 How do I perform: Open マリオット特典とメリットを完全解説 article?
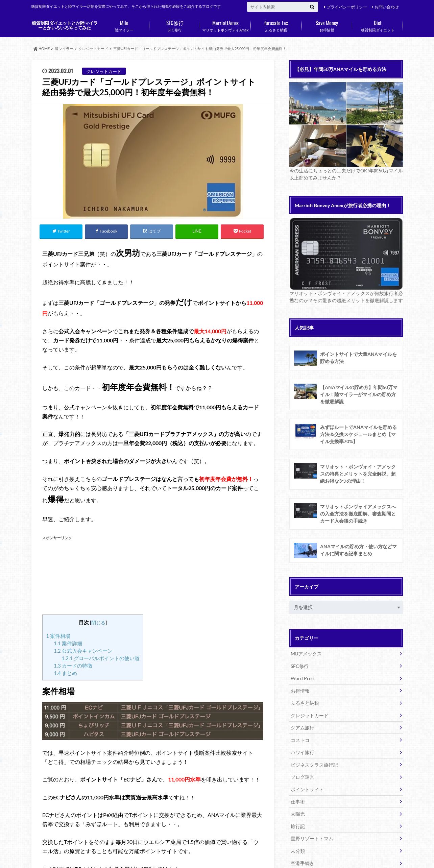point(346,474)
